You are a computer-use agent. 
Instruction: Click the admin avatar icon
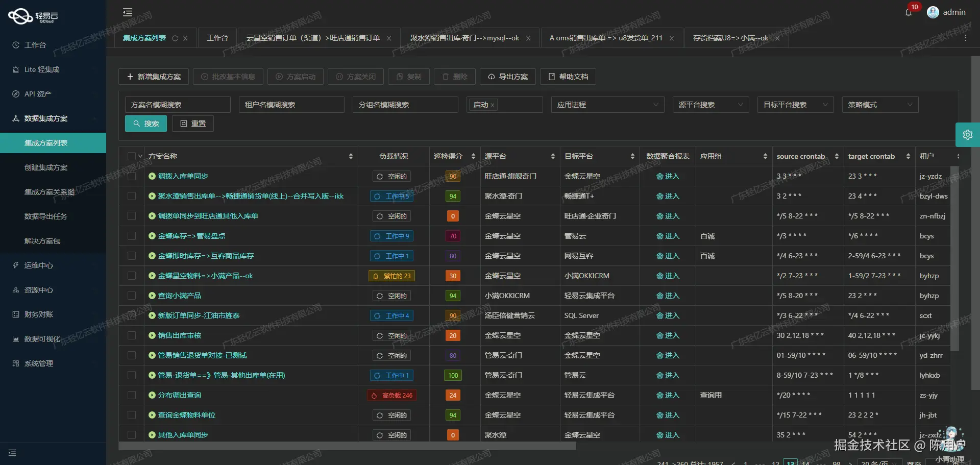[x=933, y=12]
